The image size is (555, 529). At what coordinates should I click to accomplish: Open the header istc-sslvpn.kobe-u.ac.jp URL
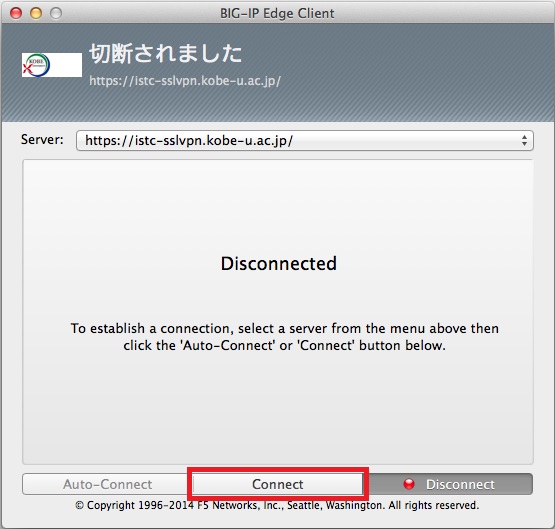pos(185,81)
